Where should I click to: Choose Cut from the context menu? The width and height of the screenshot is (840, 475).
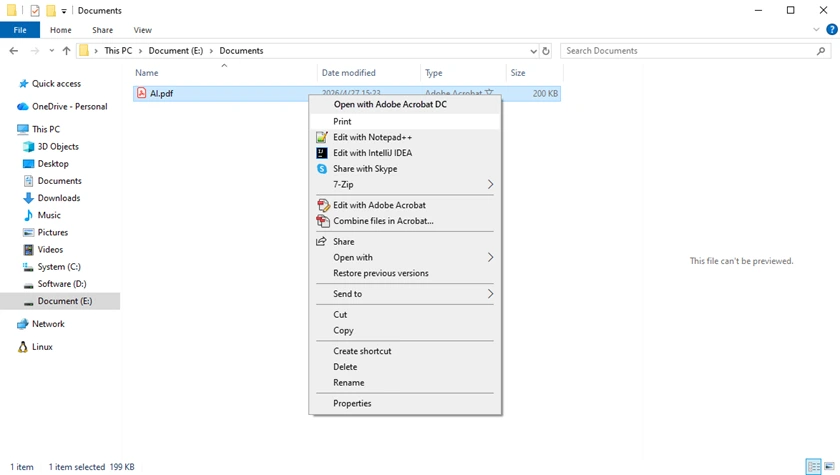tap(405, 315)
